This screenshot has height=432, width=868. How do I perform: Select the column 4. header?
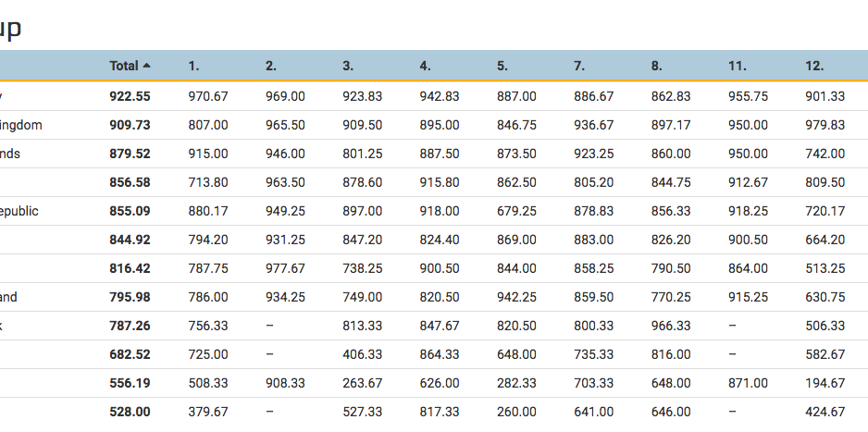click(425, 66)
